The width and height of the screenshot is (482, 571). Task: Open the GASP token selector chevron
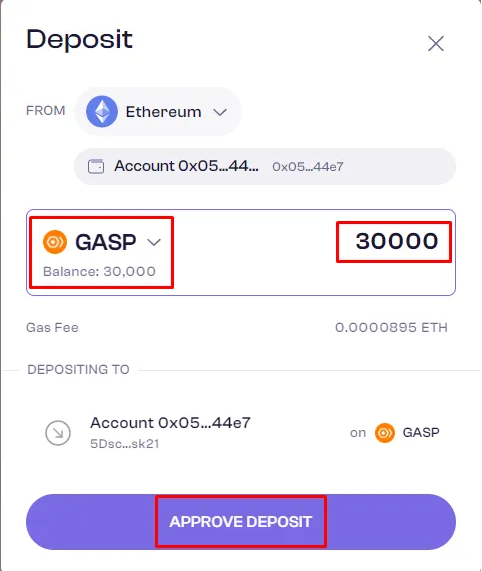click(x=154, y=242)
